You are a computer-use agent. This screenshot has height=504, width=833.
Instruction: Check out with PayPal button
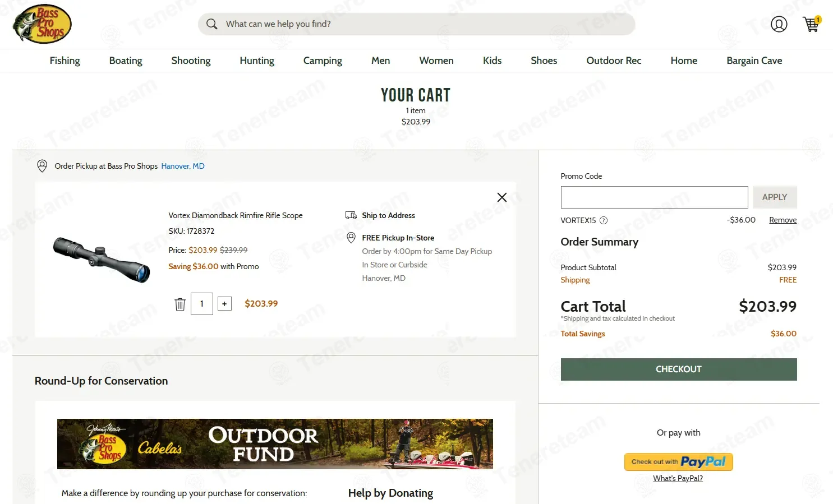[678, 462]
